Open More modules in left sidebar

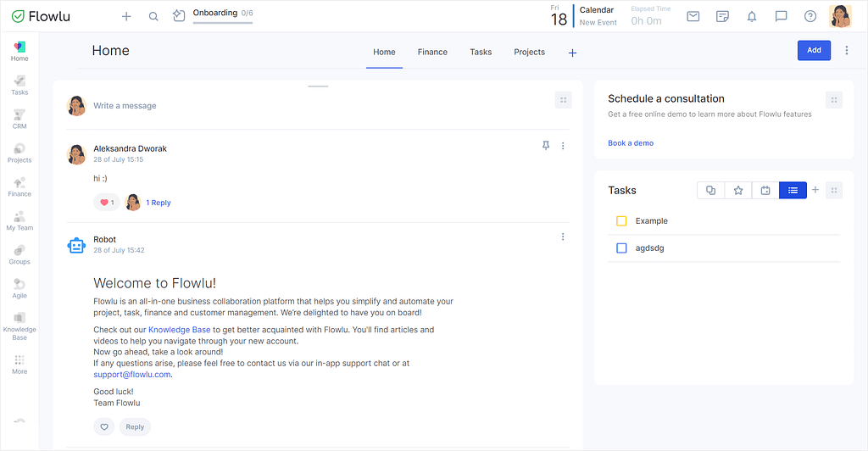[19, 365]
